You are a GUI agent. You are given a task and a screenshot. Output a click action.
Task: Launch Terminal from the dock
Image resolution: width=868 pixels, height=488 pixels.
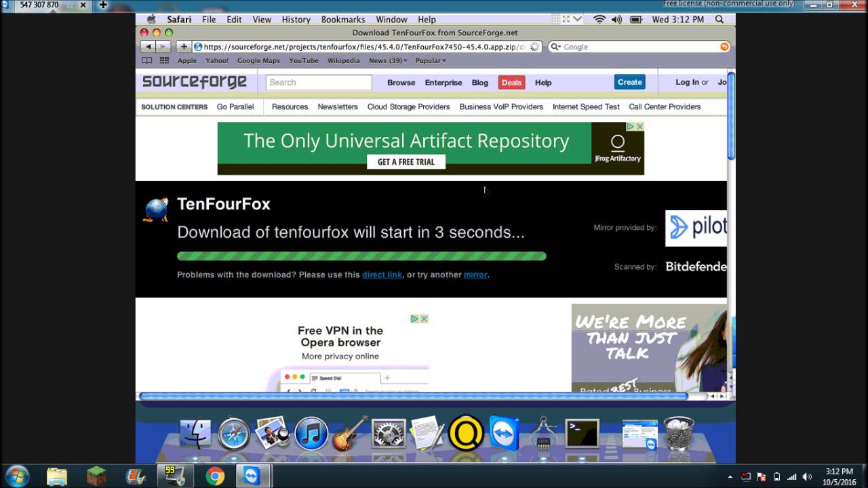pos(583,434)
